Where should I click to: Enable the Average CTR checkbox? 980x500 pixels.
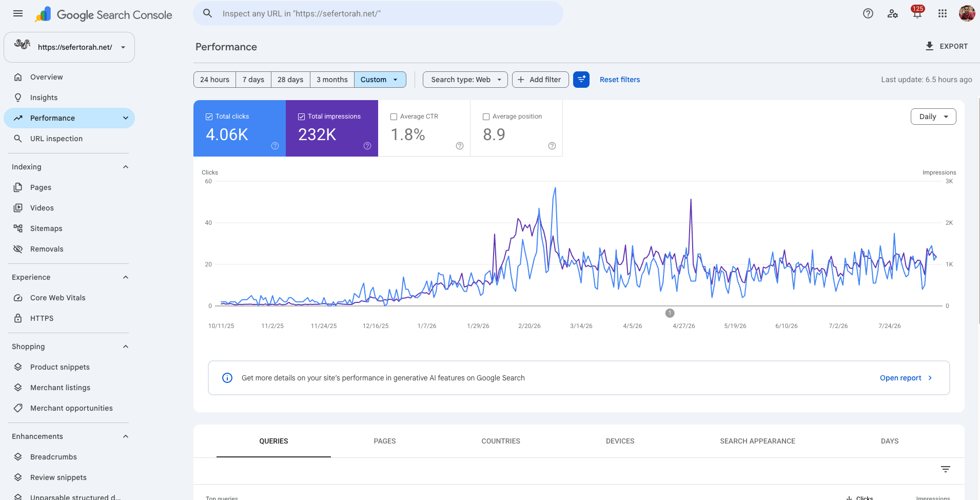click(394, 117)
